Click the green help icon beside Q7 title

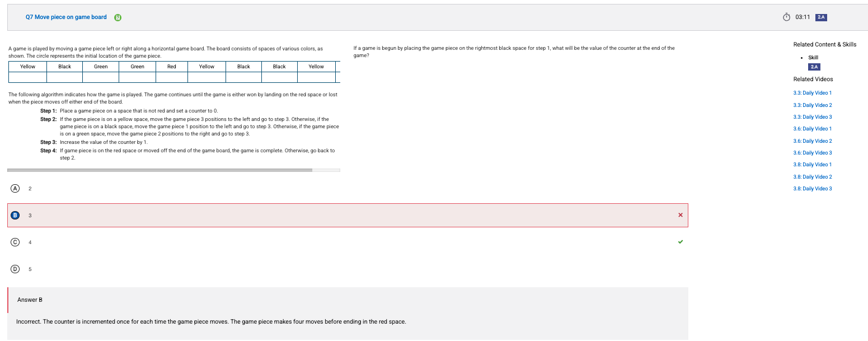pyautogui.click(x=118, y=17)
